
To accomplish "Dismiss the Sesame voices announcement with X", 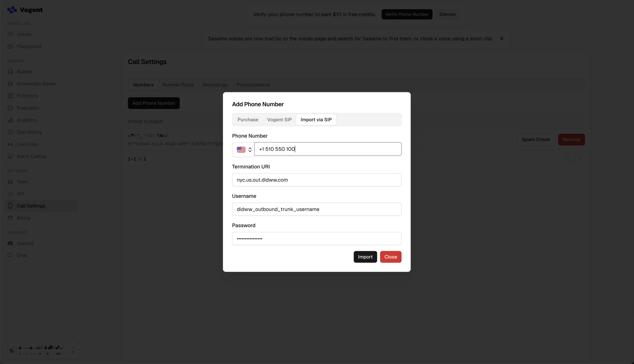I will tap(502, 39).
